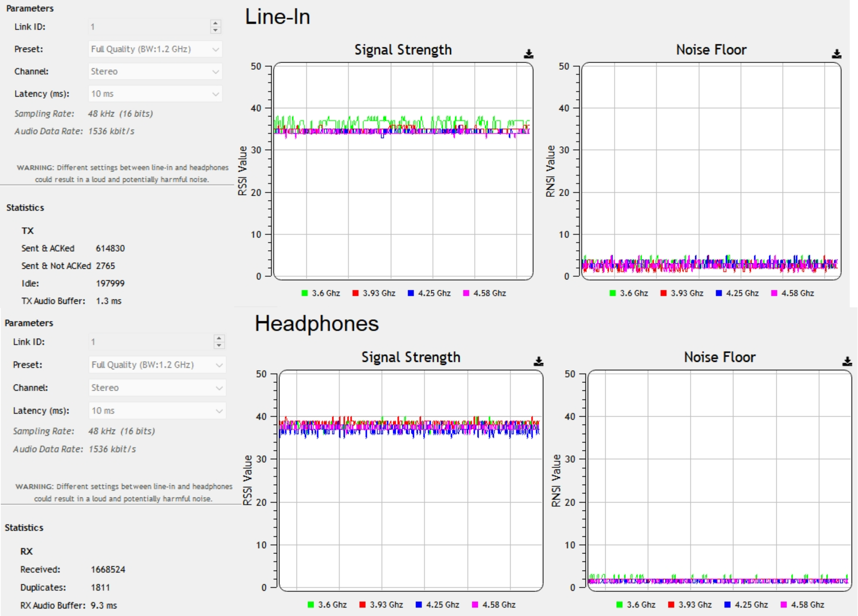
Task: Open the Headphones Preset dropdown
Action: [x=157, y=365]
